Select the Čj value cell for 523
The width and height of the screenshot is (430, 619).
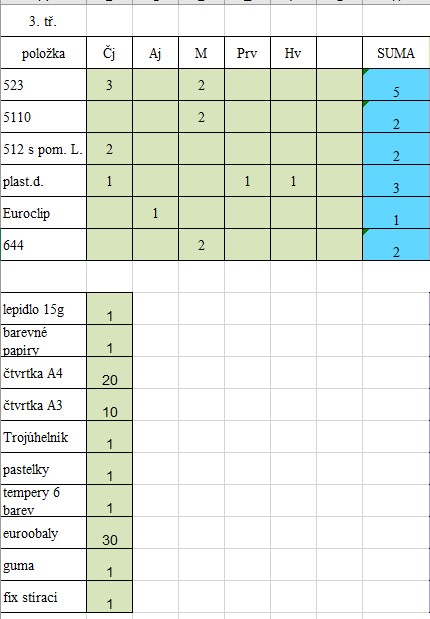pyautogui.click(x=109, y=84)
